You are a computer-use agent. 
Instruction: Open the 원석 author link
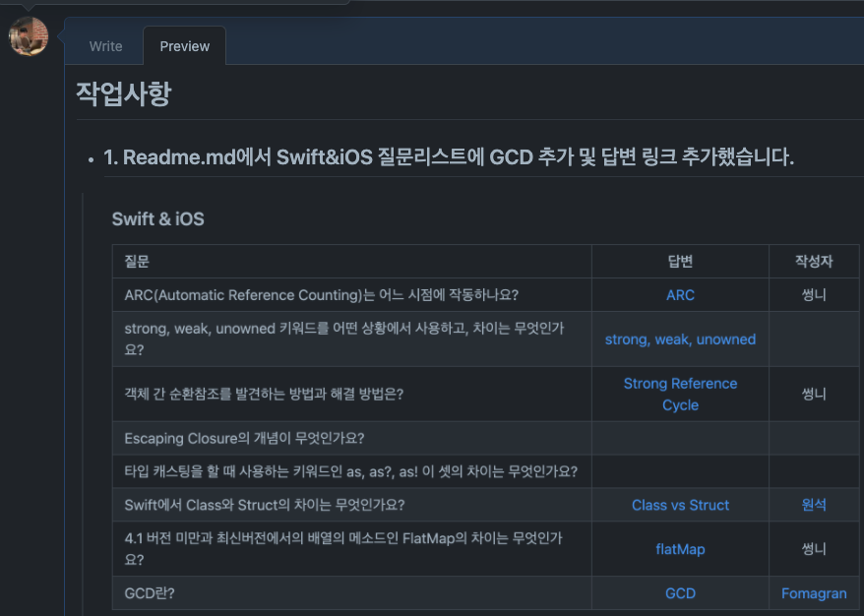click(x=814, y=505)
